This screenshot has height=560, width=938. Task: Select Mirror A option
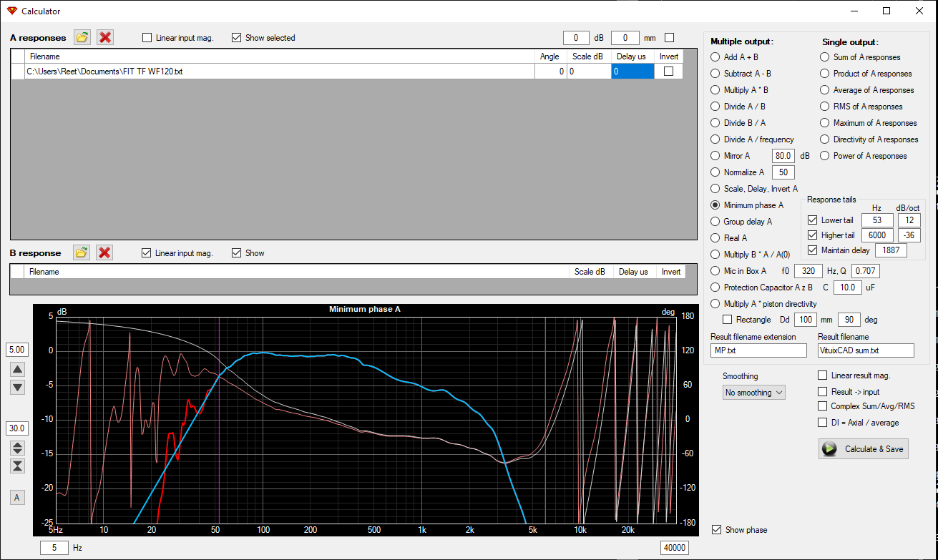coord(715,156)
